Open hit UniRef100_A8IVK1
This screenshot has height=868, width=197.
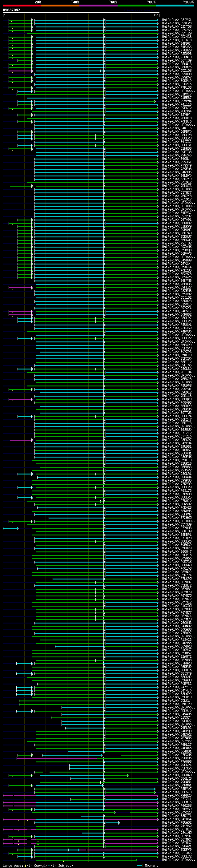click(177, 20)
